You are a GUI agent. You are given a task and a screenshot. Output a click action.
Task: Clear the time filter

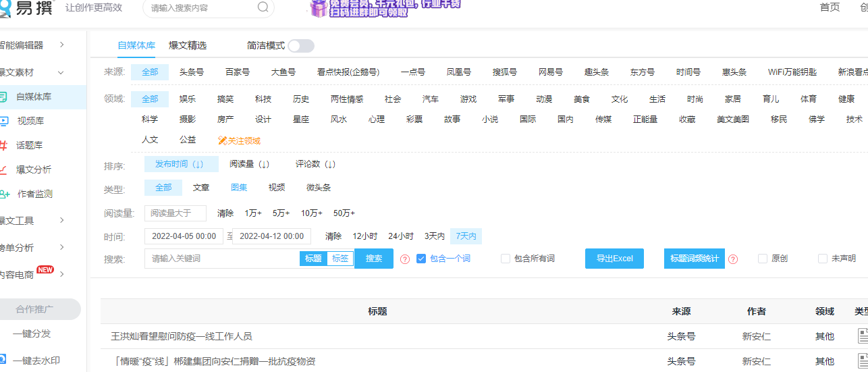(x=333, y=236)
